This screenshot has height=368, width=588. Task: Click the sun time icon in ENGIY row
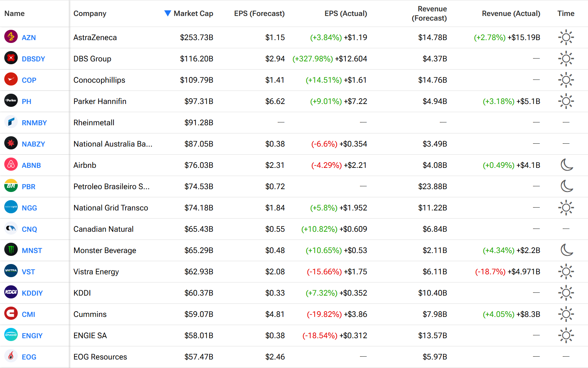pos(566,335)
